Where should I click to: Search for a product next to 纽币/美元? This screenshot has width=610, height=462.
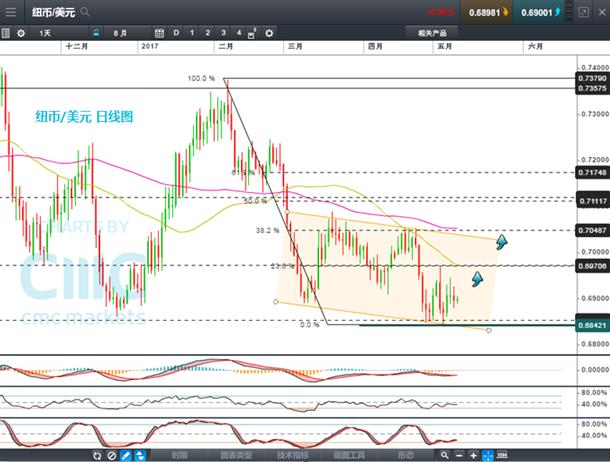point(85,12)
